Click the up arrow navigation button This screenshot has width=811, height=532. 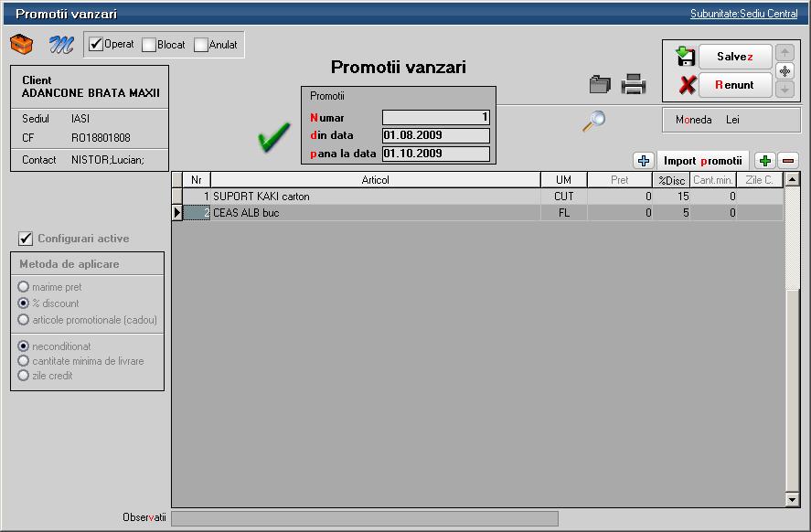785,53
